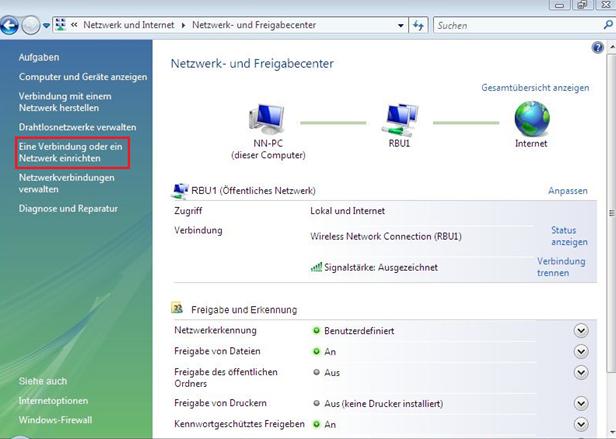Expand the Freigabe von Dateien section
Screen dimensions: 616x439
581,352
